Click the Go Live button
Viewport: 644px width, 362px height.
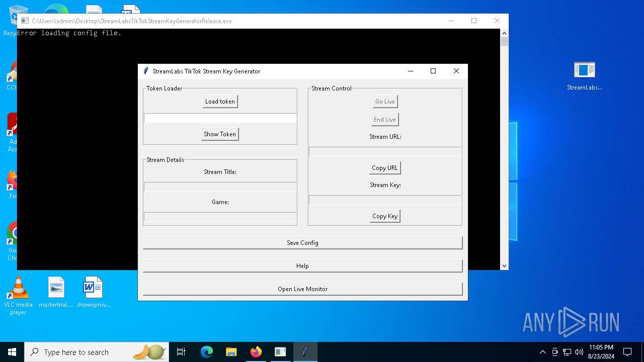(385, 102)
